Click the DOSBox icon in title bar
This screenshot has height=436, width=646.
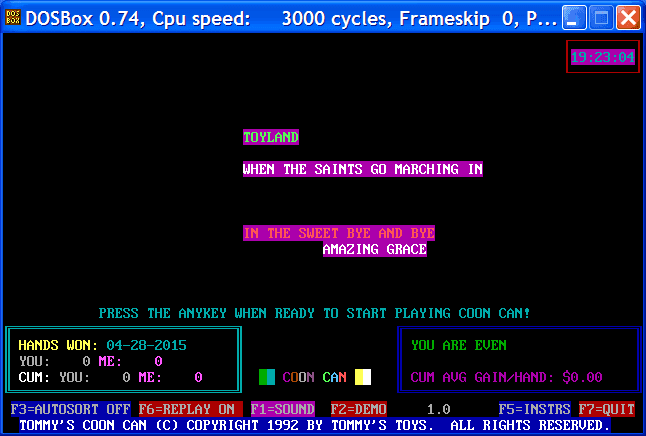(13, 17)
